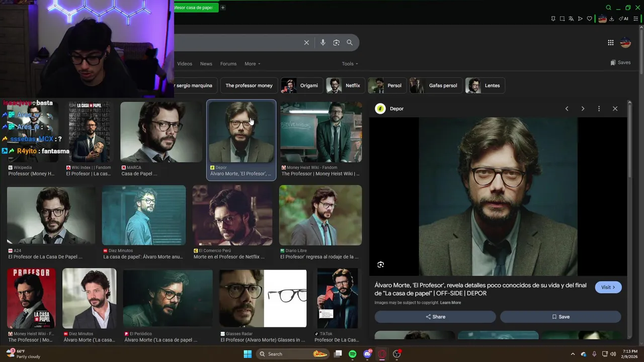Switch to the Forums results tab
The width and height of the screenshot is (644, 362).
tap(228, 64)
